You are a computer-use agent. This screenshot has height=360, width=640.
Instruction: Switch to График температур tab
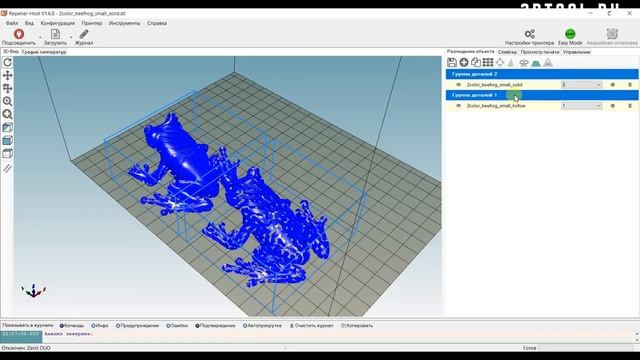tap(44, 52)
